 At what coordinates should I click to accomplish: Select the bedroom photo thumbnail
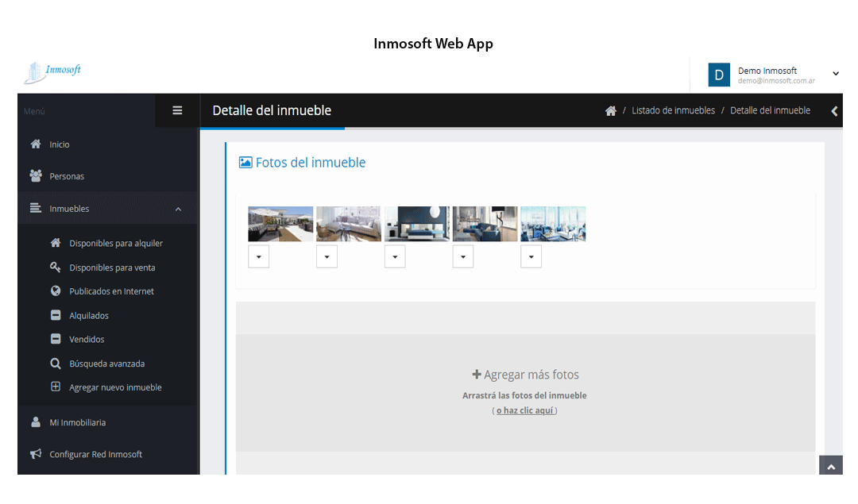pos(417,224)
